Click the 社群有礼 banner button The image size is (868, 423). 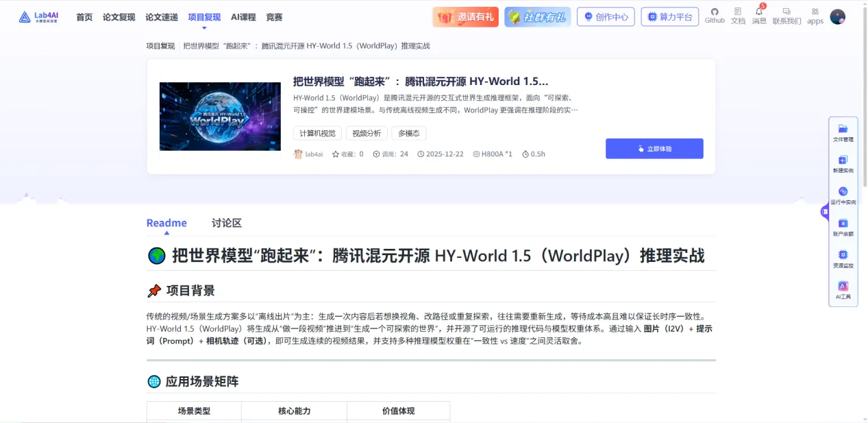point(537,16)
